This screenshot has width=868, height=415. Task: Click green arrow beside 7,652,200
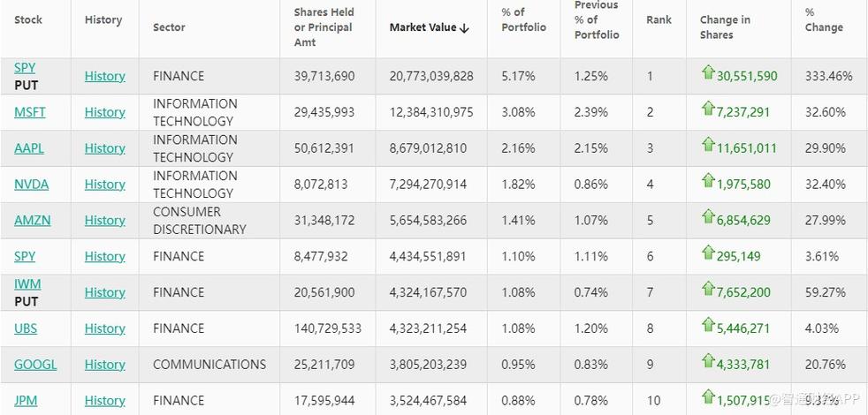click(x=707, y=290)
